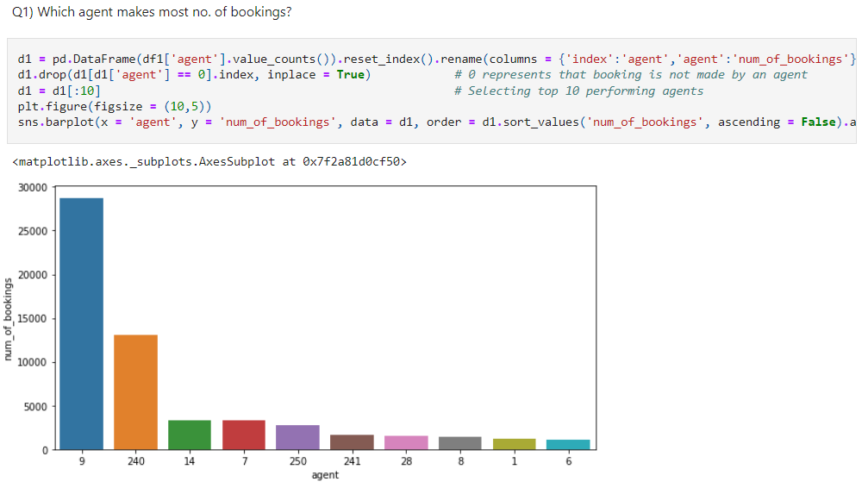The image size is (868, 488).
Task: Click the y-axis label 'num_of_bookings'
Action: [x=9, y=319]
